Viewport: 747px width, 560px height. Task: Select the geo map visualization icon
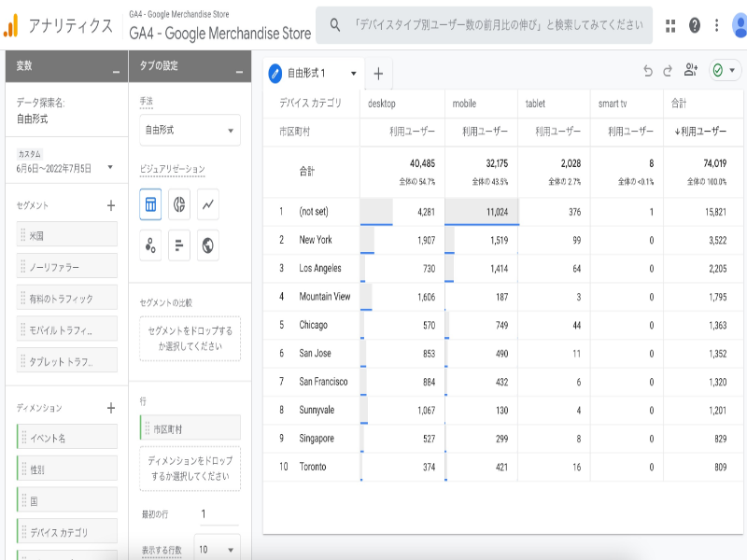coord(207,245)
